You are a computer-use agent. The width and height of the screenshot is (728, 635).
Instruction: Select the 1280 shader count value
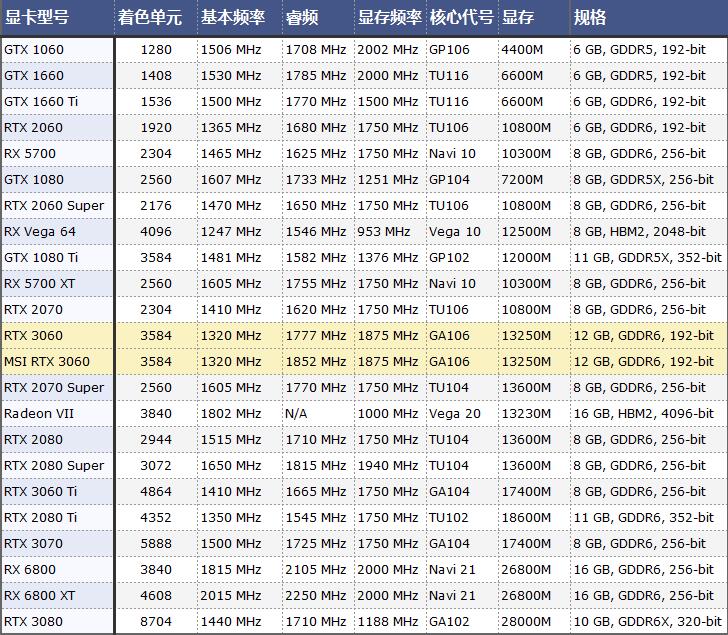pos(156,50)
